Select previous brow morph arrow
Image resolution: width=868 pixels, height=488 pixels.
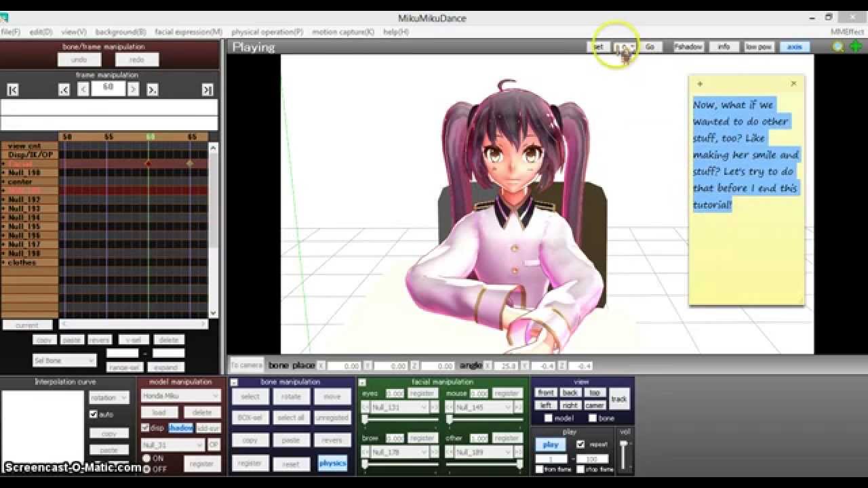(365, 452)
